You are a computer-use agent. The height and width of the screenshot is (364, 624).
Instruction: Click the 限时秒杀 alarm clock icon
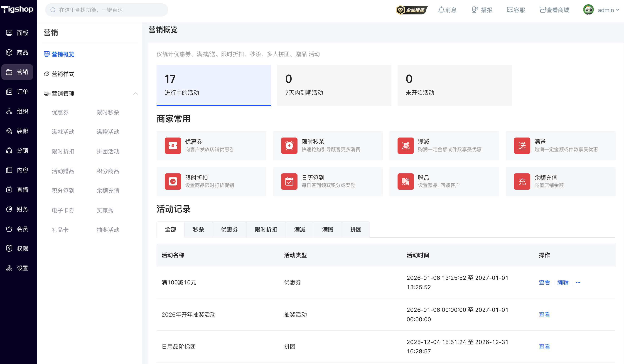click(289, 146)
